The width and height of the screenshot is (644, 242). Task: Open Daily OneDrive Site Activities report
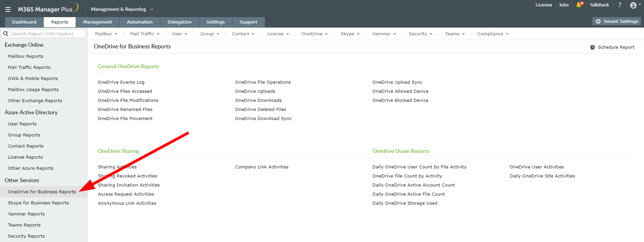[542, 176]
